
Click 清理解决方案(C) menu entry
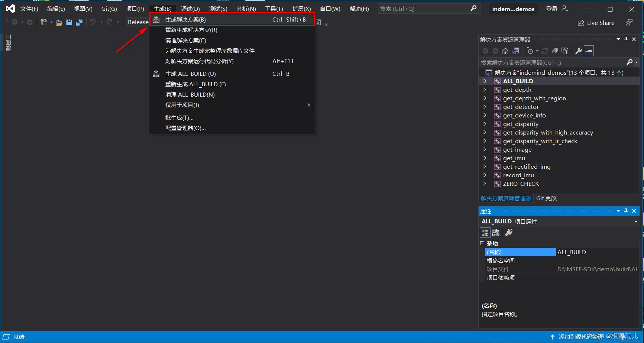[x=232, y=41]
